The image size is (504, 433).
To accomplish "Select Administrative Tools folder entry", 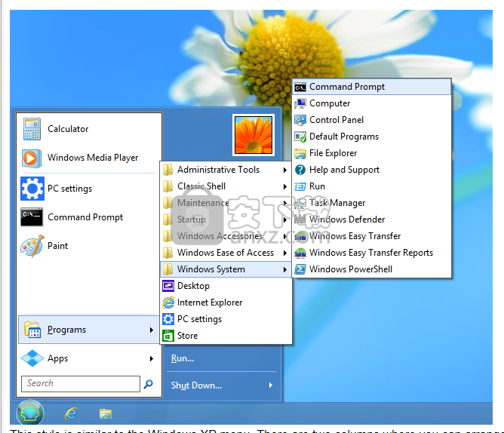I will (x=226, y=170).
